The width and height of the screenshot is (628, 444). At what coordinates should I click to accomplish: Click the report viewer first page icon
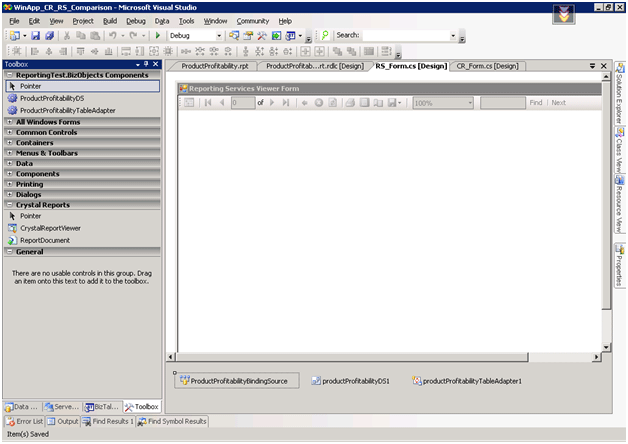click(x=208, y=103)
